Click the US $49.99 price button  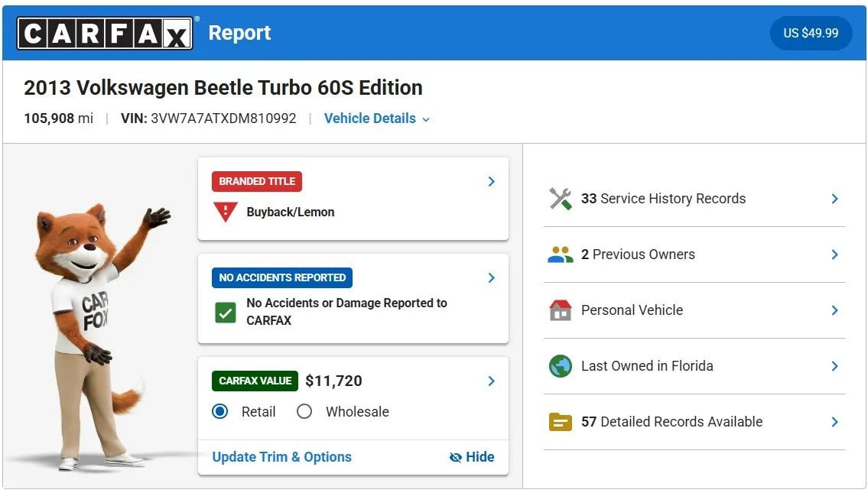click(811, 33)
